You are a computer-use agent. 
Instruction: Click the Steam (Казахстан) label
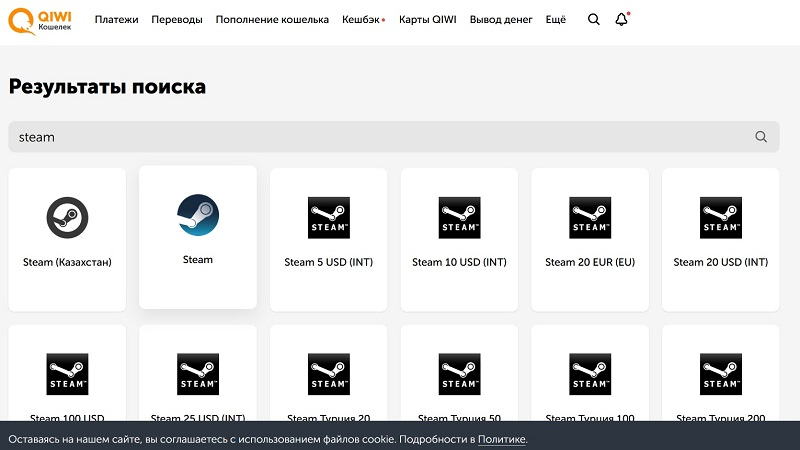(67, 262)
